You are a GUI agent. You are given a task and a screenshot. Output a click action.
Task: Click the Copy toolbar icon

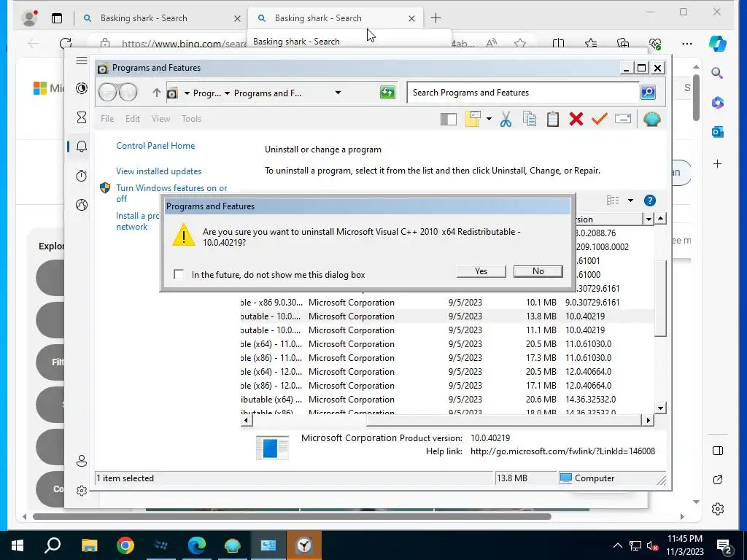(x=530, y=119)
